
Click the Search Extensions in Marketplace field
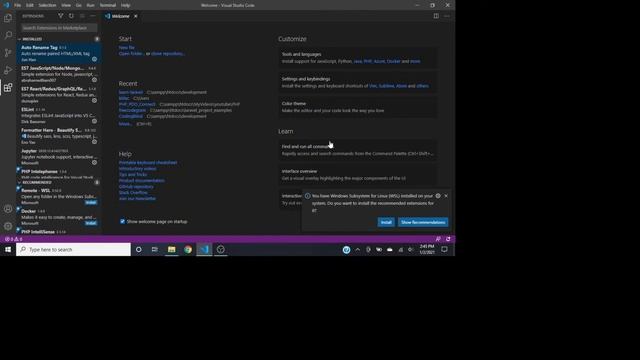pyautogui.click(x=59, y=28)
